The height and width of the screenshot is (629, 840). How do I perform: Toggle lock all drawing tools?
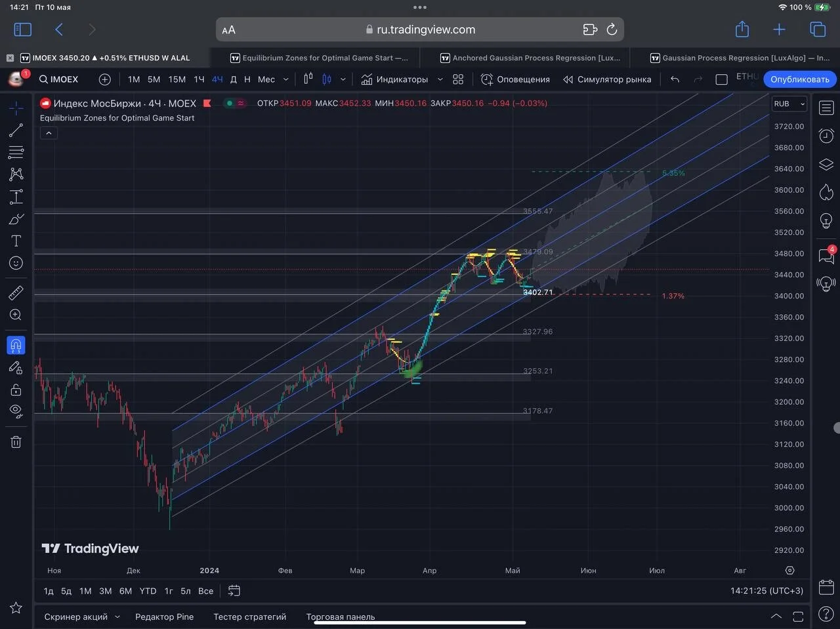(x=16, y=390)
